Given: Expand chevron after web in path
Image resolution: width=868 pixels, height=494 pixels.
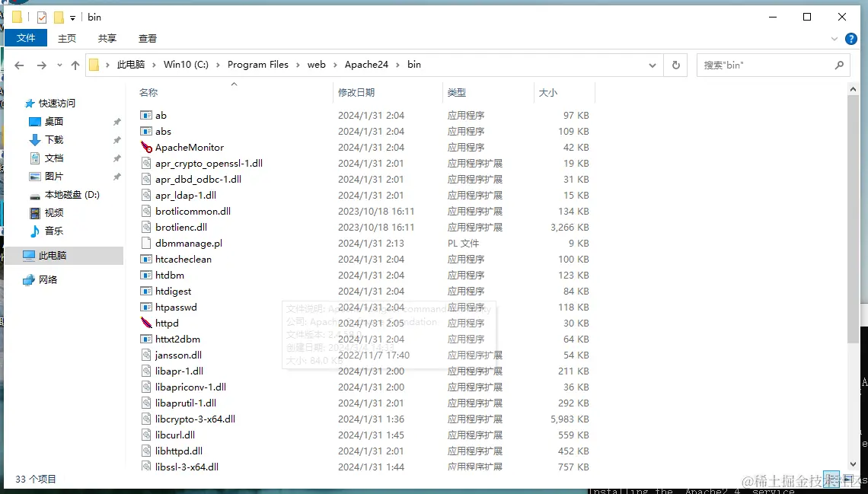Looking at the screenshot, I should 335,65.
